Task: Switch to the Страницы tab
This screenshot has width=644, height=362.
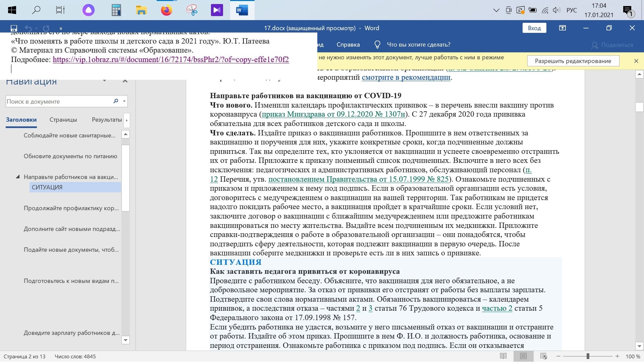Action: click(x=63, y=120)
